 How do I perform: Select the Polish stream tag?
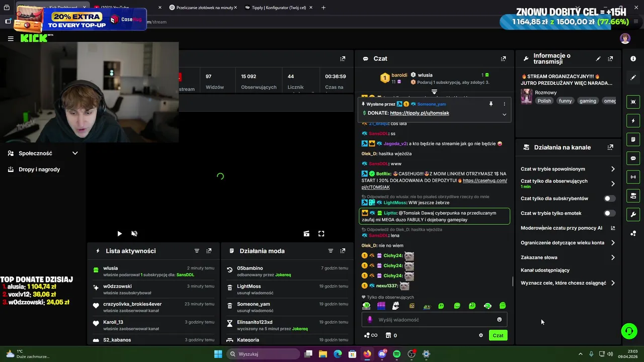544,101
